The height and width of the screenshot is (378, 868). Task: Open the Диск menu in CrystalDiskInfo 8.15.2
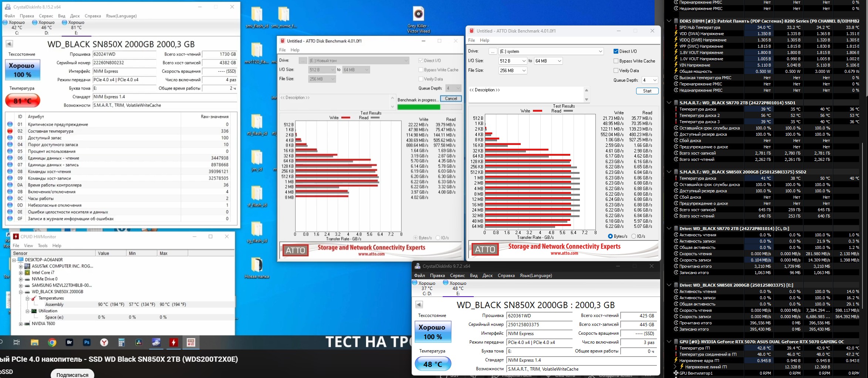pos(75,16)
